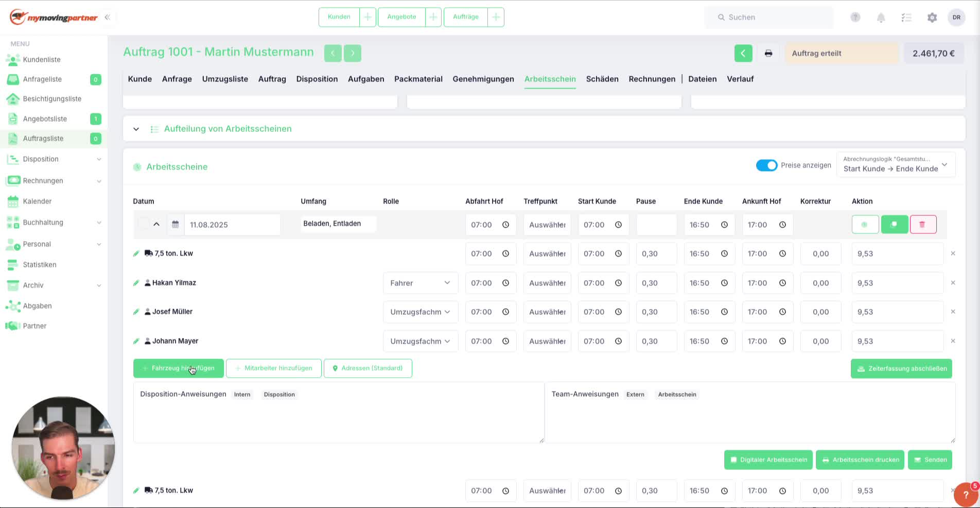
Task: Focus the Suchen search field
Action: 769,18
